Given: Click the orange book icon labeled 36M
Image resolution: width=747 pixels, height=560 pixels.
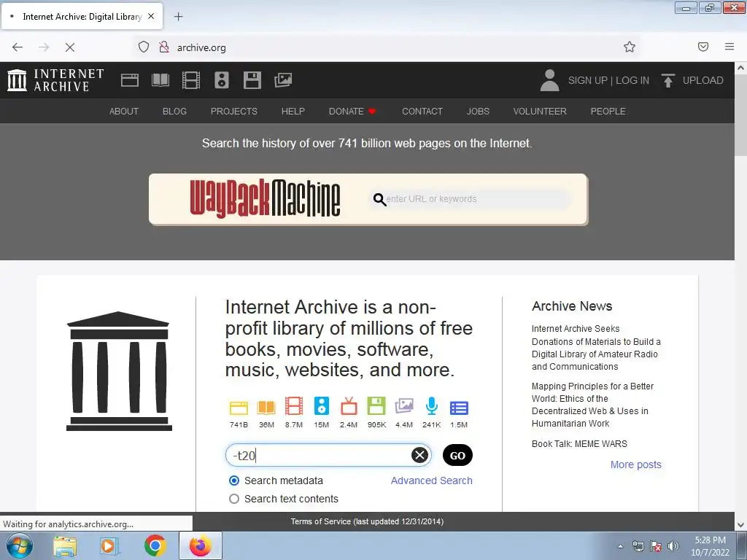Looking at the screenshot, I should [266, 408].
